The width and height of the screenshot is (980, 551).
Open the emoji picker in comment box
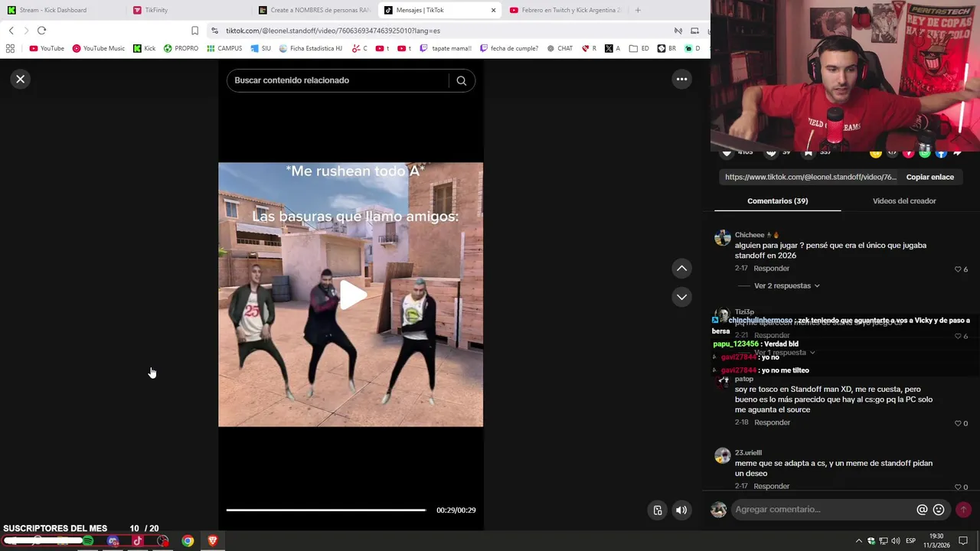click(939, 510)
